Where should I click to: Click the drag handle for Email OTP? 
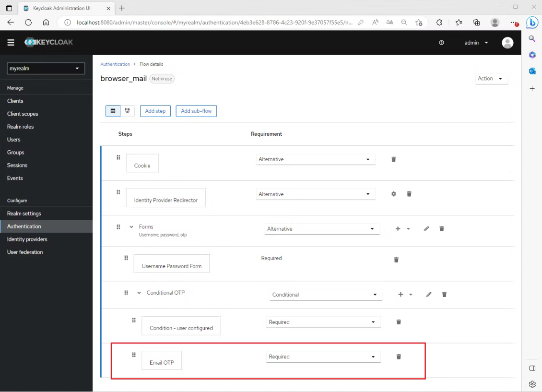coord(134,355)
